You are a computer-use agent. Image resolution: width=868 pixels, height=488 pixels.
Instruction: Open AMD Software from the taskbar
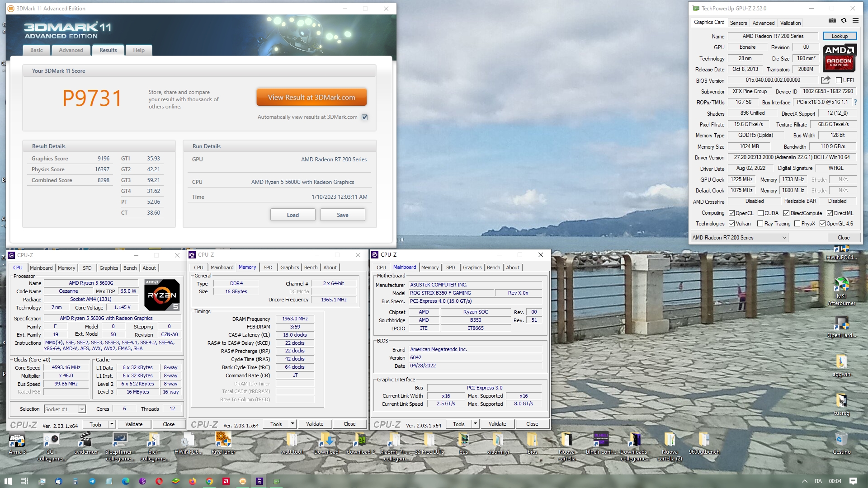[226, 481]
